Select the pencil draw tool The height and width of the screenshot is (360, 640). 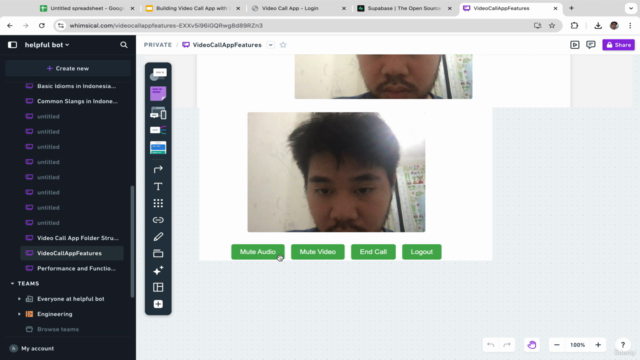[158, 237]
